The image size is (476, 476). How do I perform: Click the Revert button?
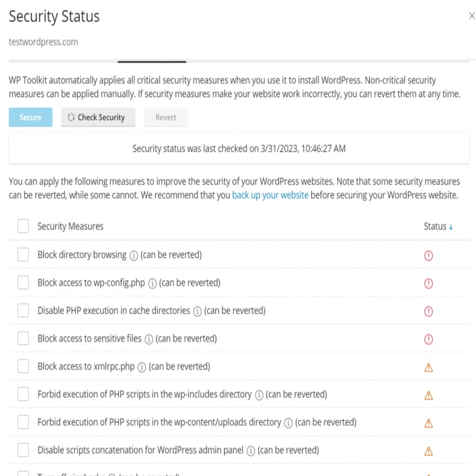(x=166, y=117)
